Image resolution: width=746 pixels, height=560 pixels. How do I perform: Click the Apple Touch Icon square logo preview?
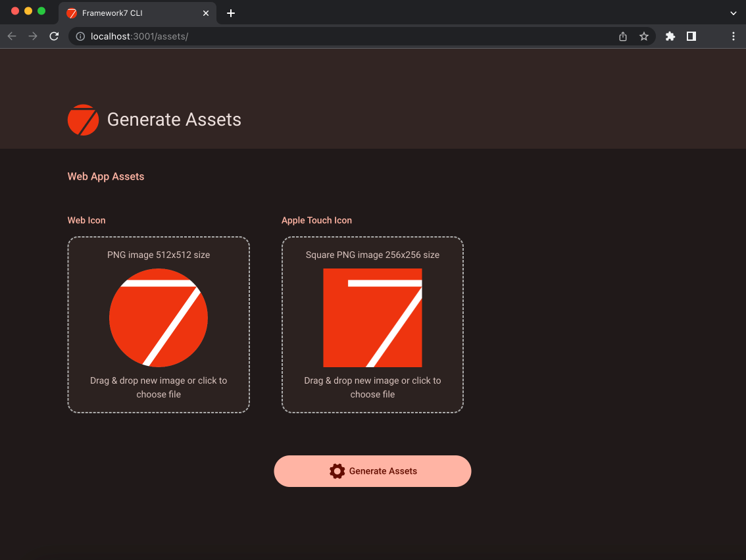(x=372, y=317)
